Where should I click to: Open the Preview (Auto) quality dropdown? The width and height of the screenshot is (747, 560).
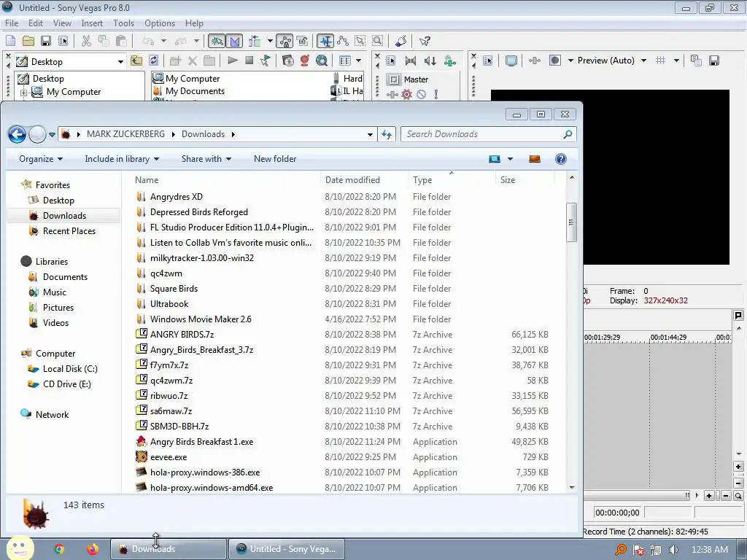[x=643, y=61]
